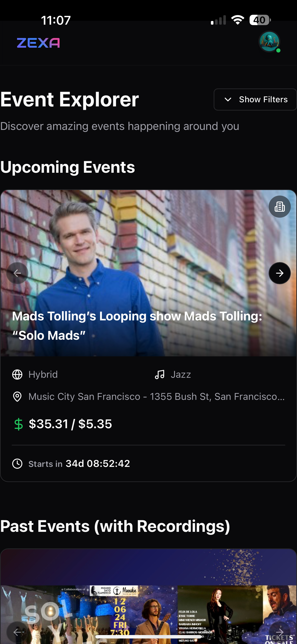Click the Starts in countdown timer
This screenshot has height=644, width=297.
(x=98, y=463)
